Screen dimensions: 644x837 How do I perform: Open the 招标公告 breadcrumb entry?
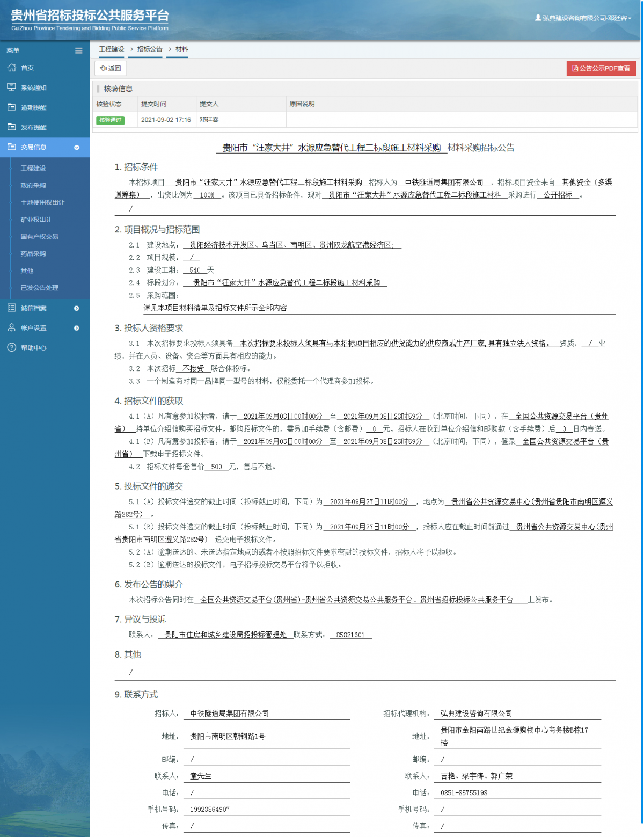[145, 49]
